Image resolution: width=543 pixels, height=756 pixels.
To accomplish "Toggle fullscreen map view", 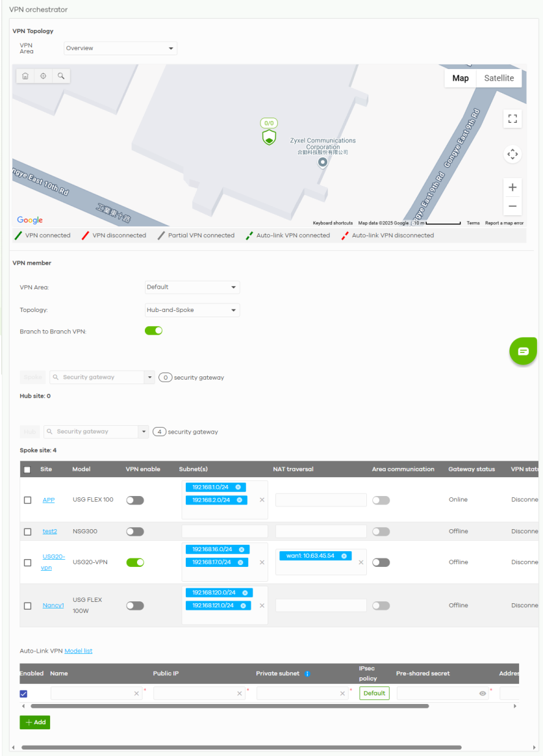I will coord(512,118).
